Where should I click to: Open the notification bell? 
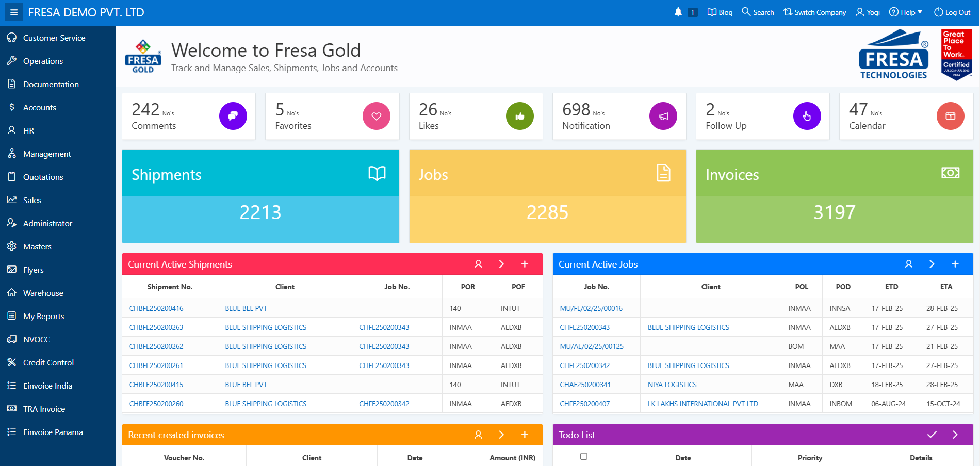[x=678, y=12]
